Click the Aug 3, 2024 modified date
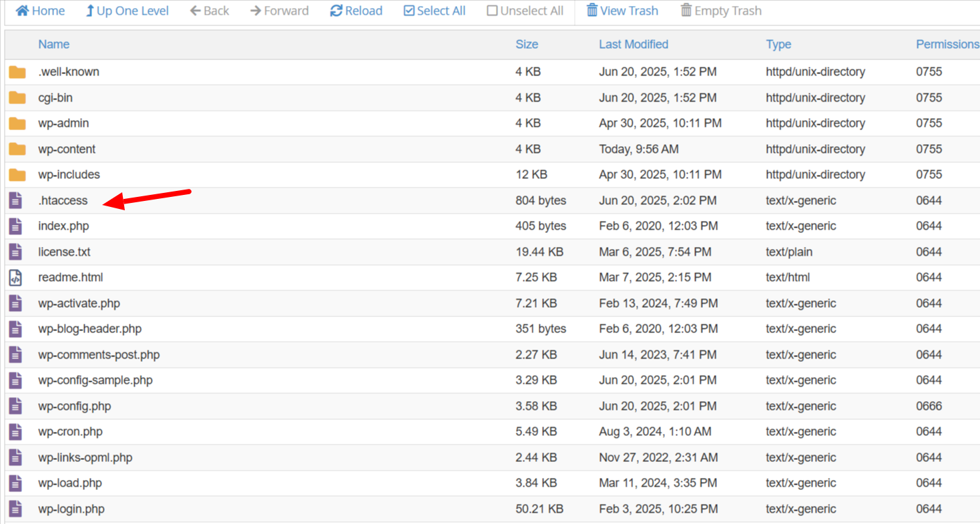Image resolution: width=980 pixels, height=524 pixels. click(655, 431)
